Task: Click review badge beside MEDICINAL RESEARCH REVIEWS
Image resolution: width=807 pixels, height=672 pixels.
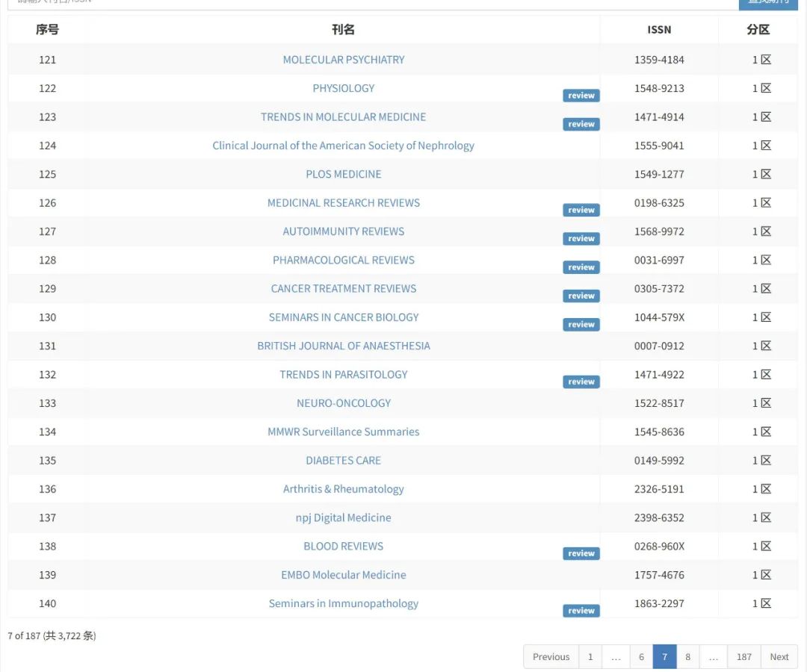Action: (581, 210)
